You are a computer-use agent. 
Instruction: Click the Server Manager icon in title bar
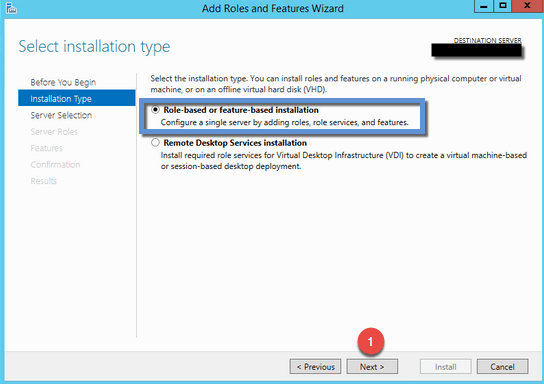(x=11, y=8)
